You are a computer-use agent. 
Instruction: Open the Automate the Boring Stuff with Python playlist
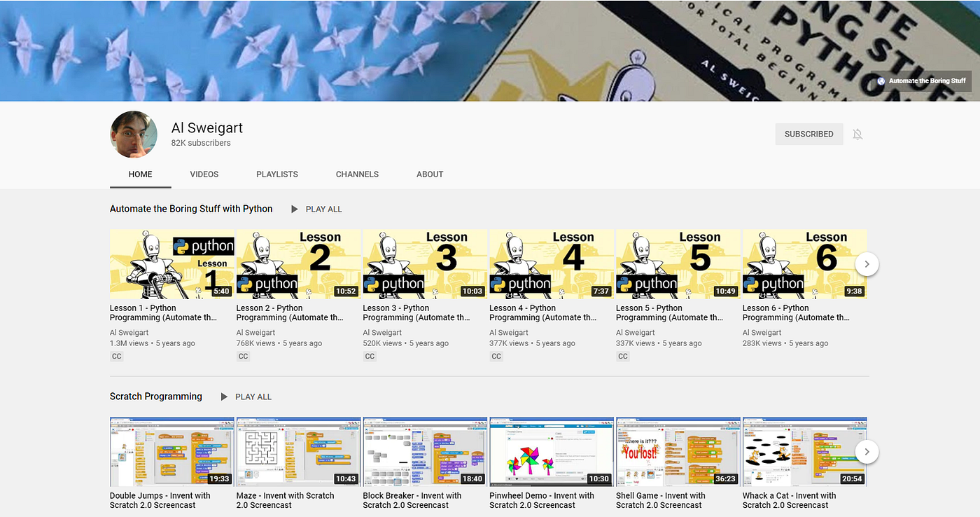(x=190, y=208)
